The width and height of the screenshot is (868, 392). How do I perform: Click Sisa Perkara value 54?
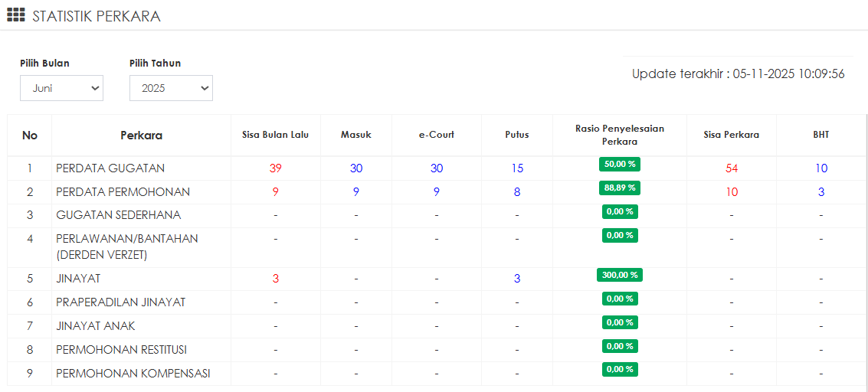732,168
